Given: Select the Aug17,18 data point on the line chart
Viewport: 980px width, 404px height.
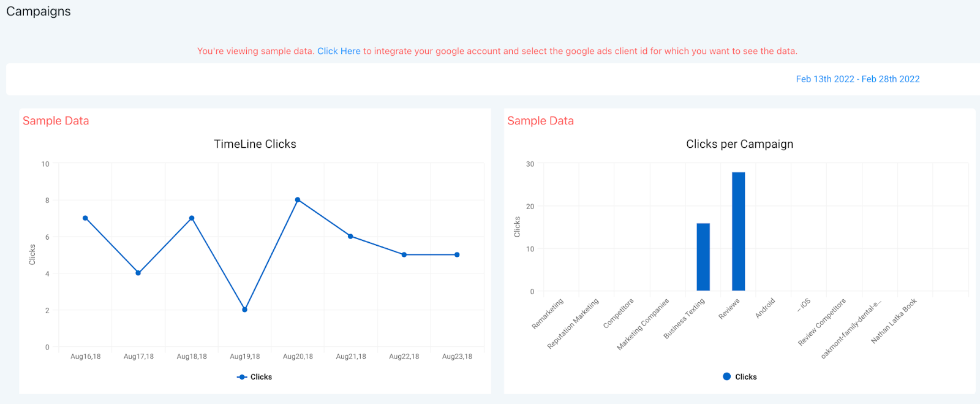Looking at the screenshot, I should [x=138, y=273].
